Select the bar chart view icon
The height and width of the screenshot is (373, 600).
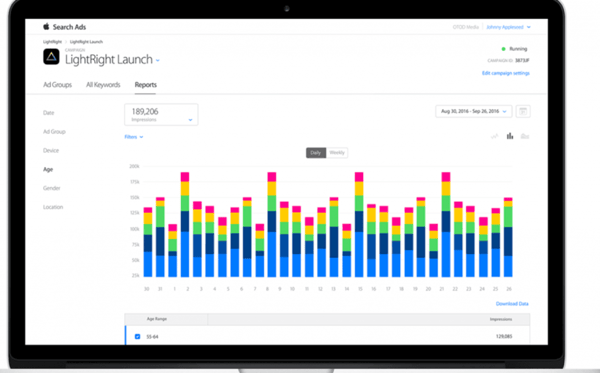coord(510,136)
